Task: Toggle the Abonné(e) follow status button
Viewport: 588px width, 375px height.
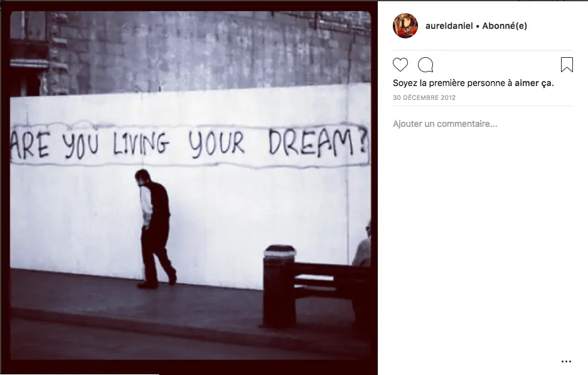Action: tap(505, 26)
